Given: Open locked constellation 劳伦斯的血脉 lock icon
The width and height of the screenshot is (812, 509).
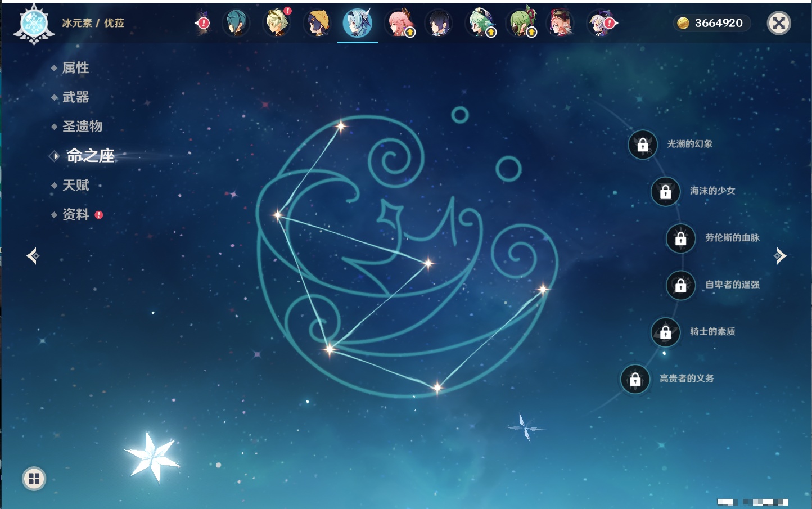Looking at the screenshot, I should [x=681, y=238].
